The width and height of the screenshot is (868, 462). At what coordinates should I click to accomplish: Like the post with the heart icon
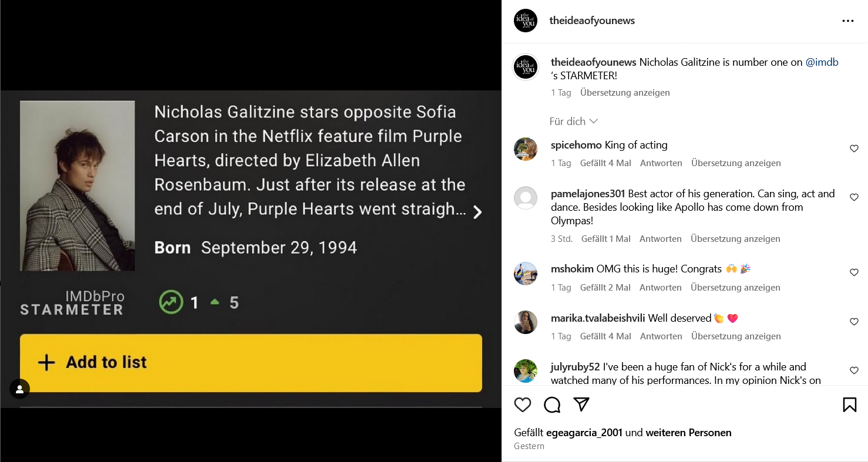click(523, 404)
